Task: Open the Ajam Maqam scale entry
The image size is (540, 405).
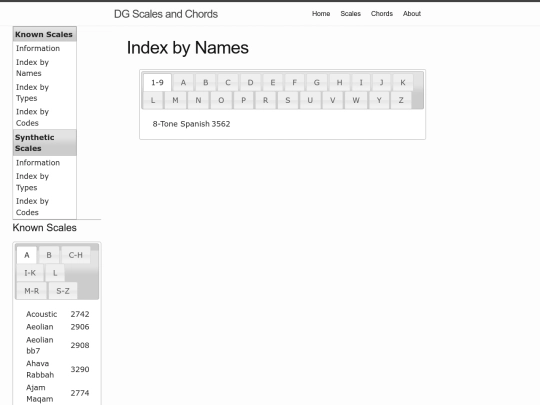Action: [40, 393]
